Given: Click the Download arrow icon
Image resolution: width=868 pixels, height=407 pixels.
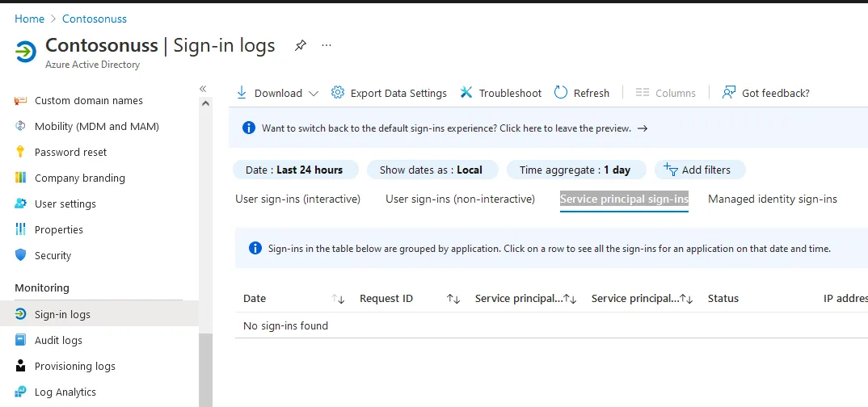Looking at the screenshot, I should [x=242, y=93].
